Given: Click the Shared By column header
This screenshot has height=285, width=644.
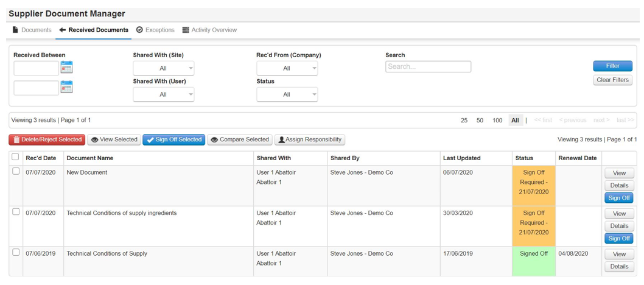Looking at the screenshot, I should pyautogui.click(x=345, y=158).
